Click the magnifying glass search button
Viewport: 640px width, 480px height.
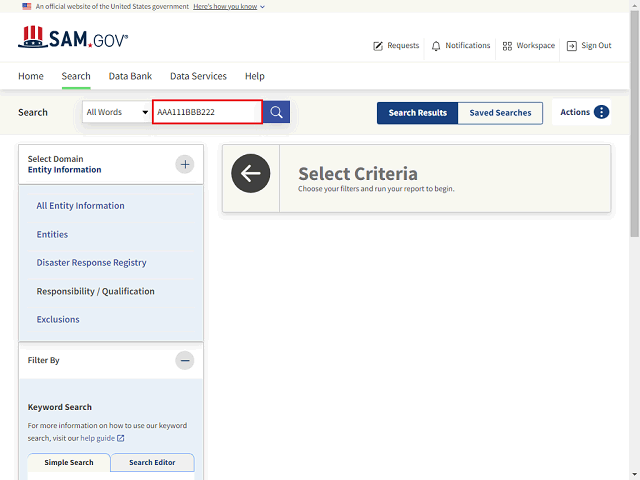pos(276,112)
